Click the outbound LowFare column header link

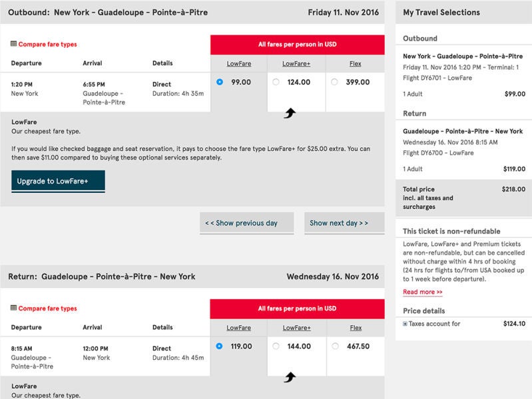tap(239, 64)
